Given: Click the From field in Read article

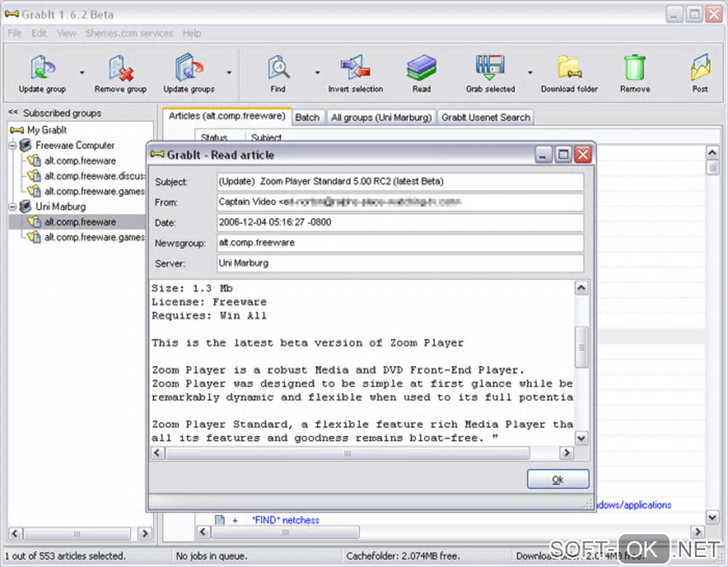Looking at the screenshot, I should tap(400, 202).
